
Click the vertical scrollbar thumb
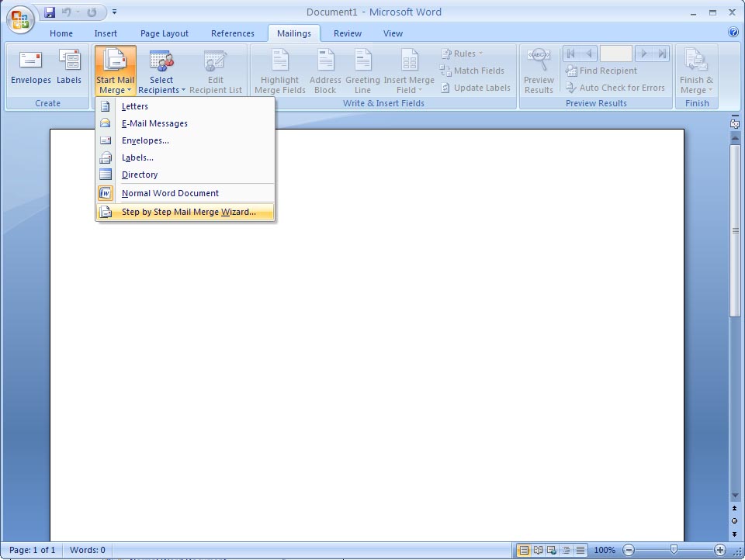pyautogui.click(x=735, y=230)
